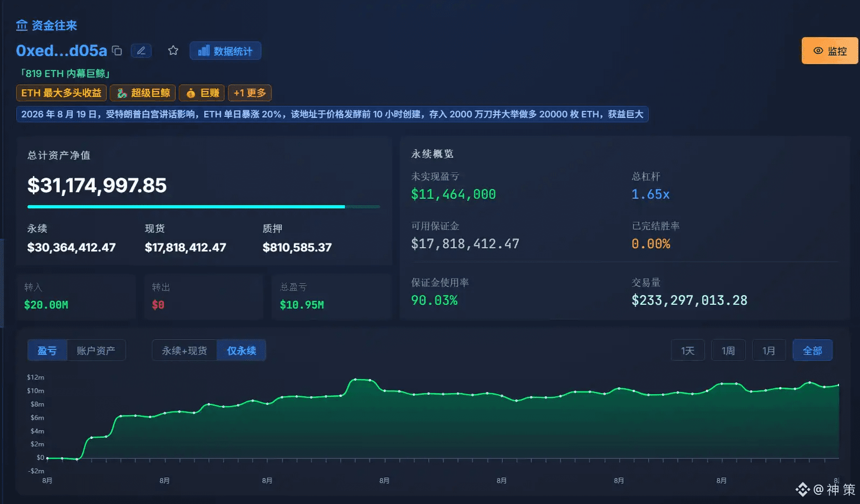Image resolution: width=860 pixels, height=504 pixels.
Task: Click the 永续 value $30,364,412.47
Action: click(72, 247)
